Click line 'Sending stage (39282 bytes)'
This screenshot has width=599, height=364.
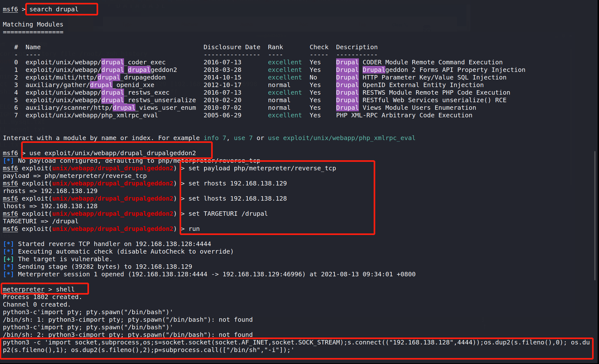point(97,267)
